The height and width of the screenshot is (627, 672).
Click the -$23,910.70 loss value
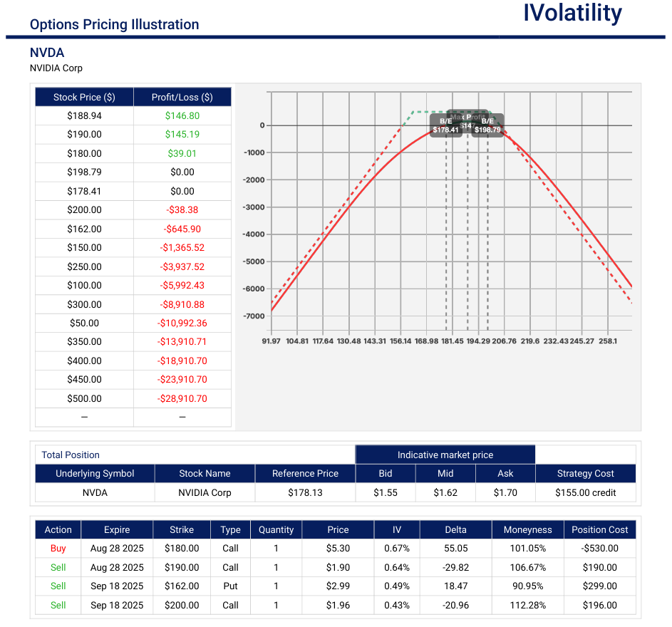(182, 379)
